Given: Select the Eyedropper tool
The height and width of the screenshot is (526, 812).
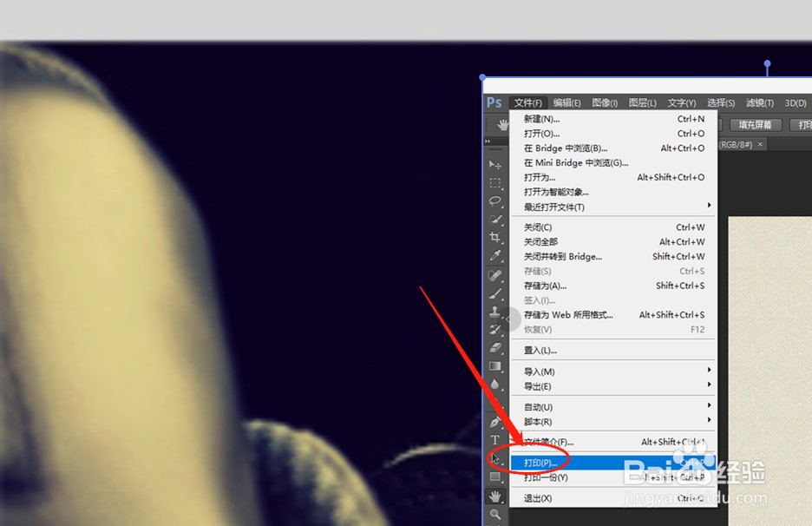Looking at the screenshot, I should click(495, 255).
